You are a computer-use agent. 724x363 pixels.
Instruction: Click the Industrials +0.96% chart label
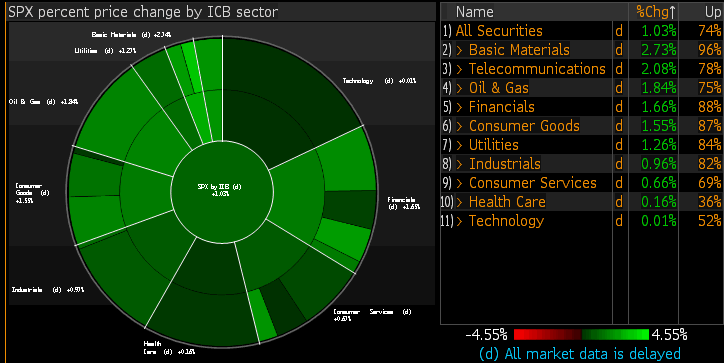point(48,290)
